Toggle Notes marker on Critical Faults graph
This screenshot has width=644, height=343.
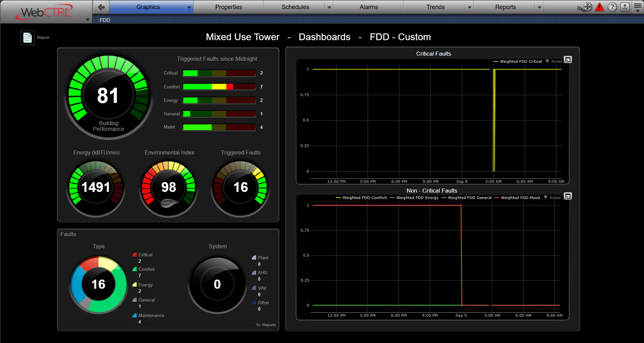pyautogui.click(x=554, y=61)
